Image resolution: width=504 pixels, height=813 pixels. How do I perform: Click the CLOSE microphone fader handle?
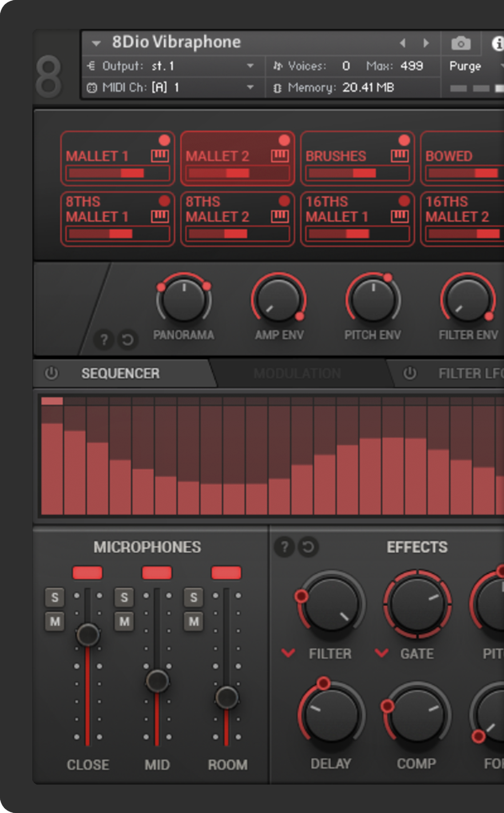click(88, 634)
